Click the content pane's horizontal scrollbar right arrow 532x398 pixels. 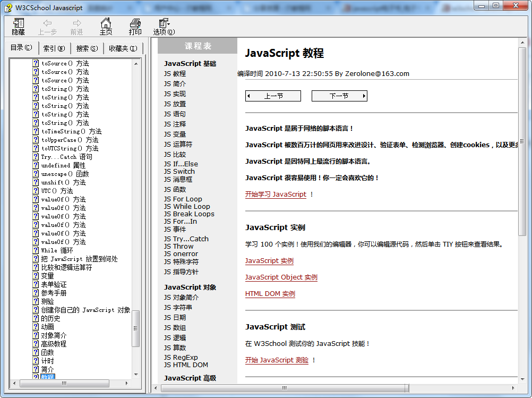click(x=513, y=388)
